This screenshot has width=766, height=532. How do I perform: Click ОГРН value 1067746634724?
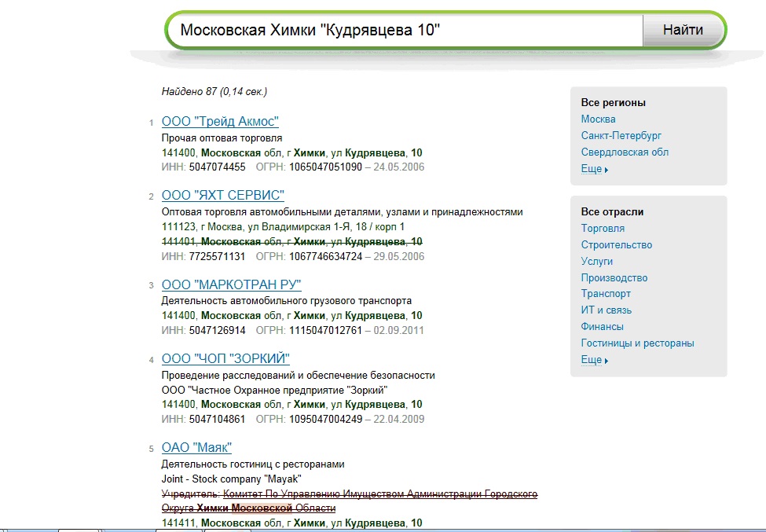tap(326, 256)
